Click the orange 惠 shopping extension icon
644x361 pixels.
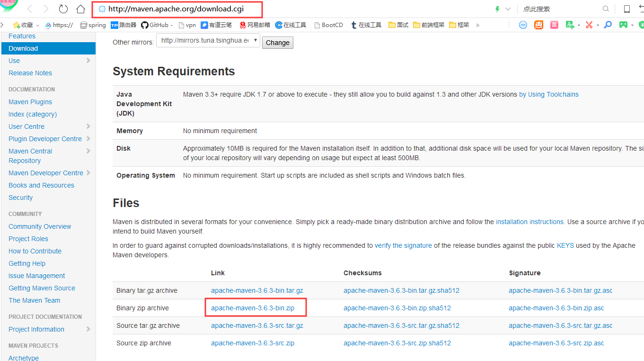click(539, 25)
